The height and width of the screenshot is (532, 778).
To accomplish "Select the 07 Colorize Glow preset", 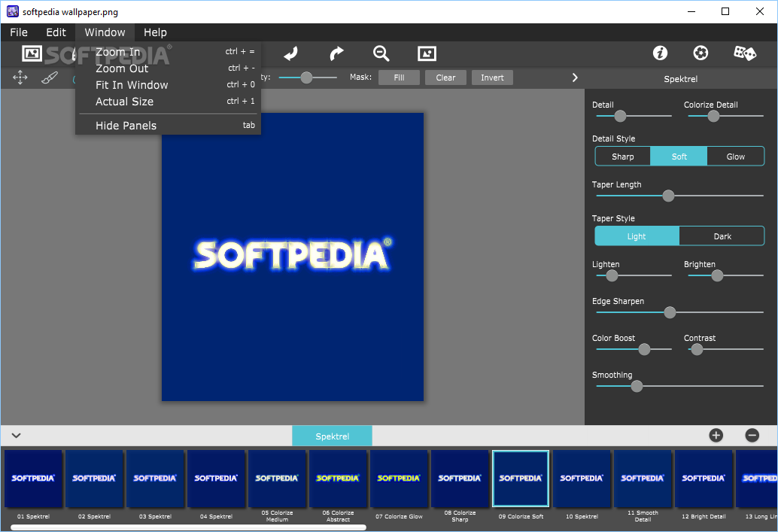I will tap(399, 479).
